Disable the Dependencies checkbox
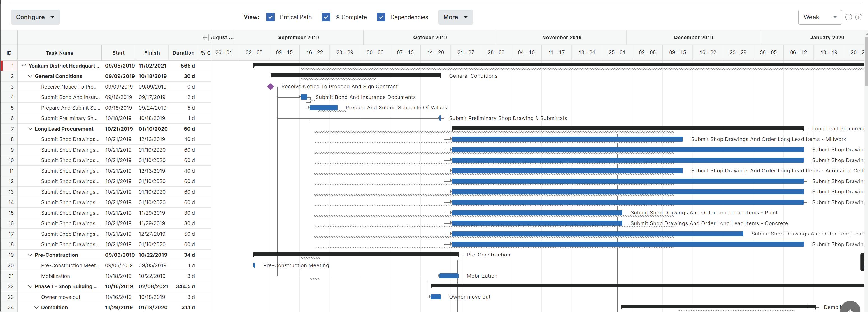The height and width of the screenshot is (312, 868). 381,17
